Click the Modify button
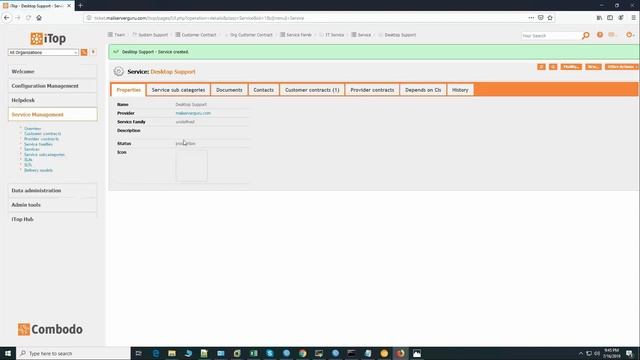 (x=571, y=67)
